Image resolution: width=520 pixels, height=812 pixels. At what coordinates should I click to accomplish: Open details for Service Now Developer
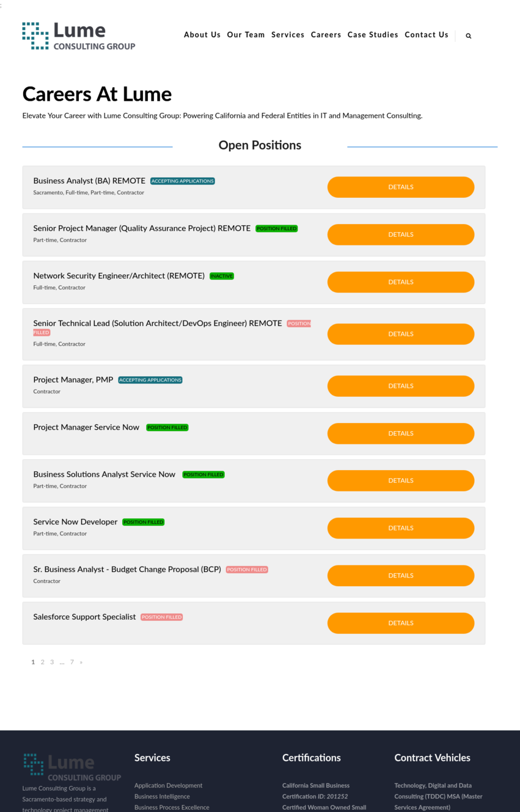tap(400, 528)
